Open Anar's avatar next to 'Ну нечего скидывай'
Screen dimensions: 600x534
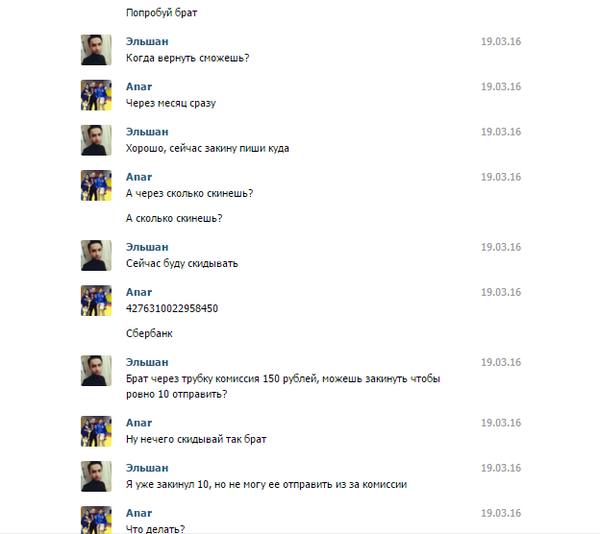[95, 431]
